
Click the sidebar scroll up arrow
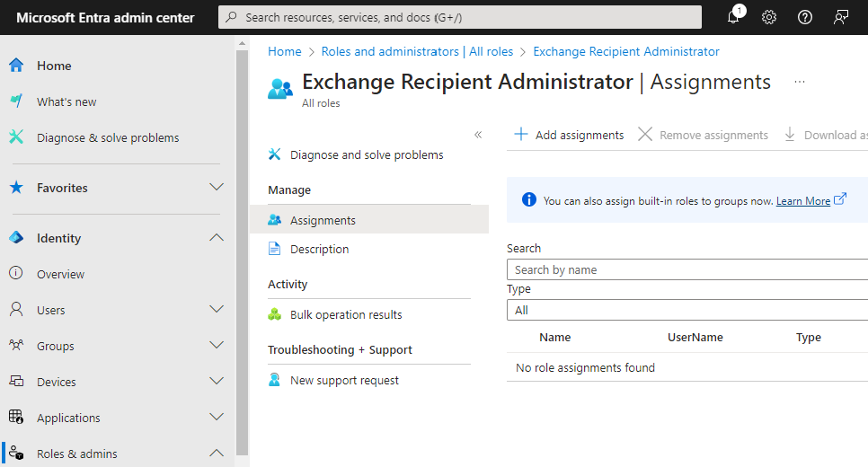coord(242,42)
